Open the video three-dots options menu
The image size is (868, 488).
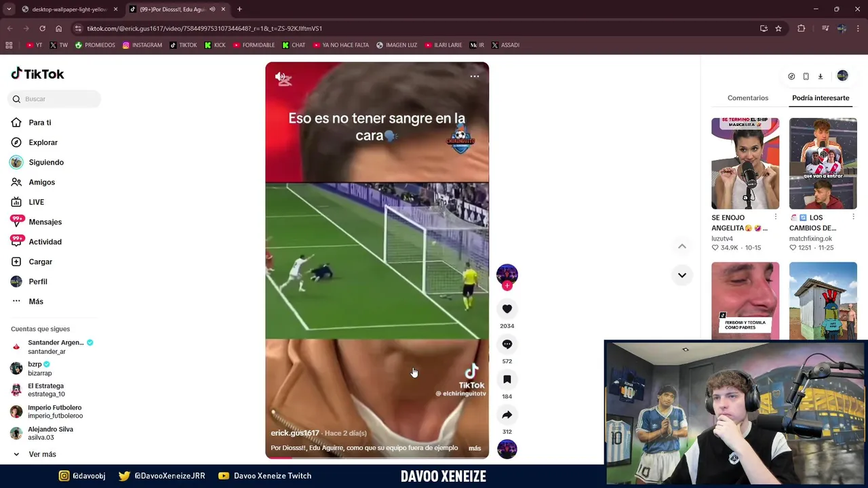(475, 76)
